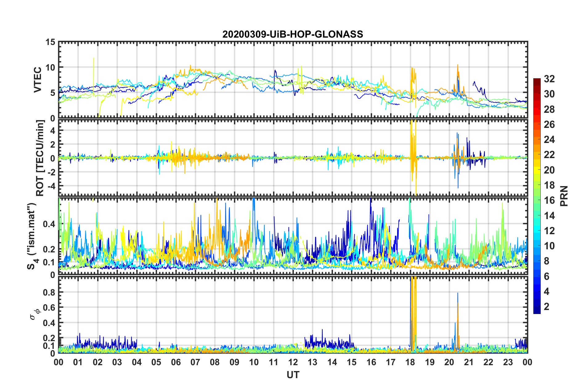Click x-axis tick label 06

(x=176, y=362)
